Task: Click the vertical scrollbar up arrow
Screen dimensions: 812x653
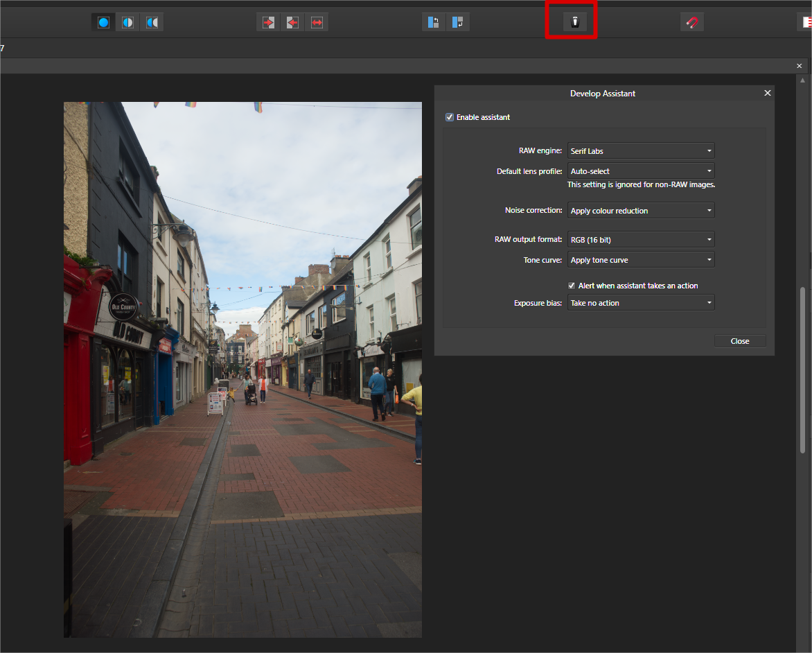Action: click(x=803, y=80)
